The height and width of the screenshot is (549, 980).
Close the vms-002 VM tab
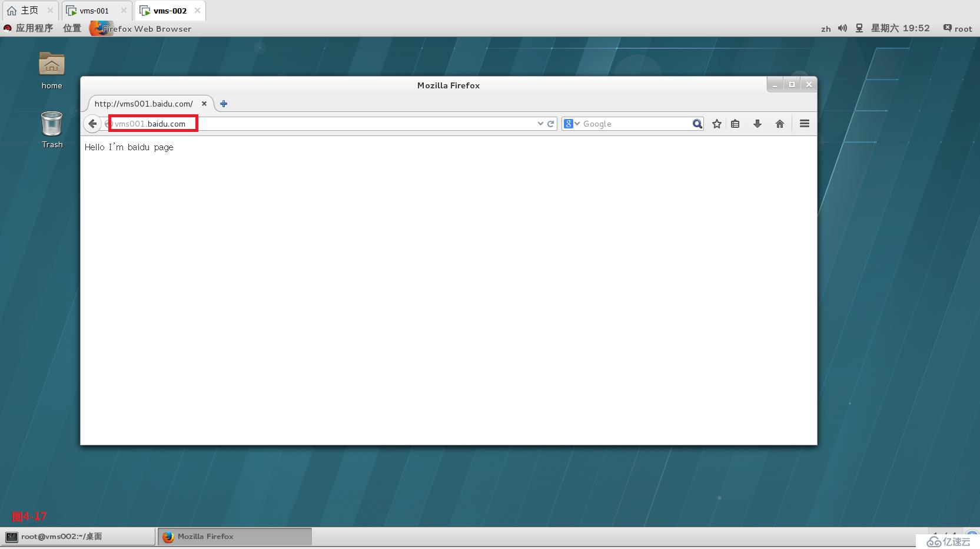click(197, 11)
